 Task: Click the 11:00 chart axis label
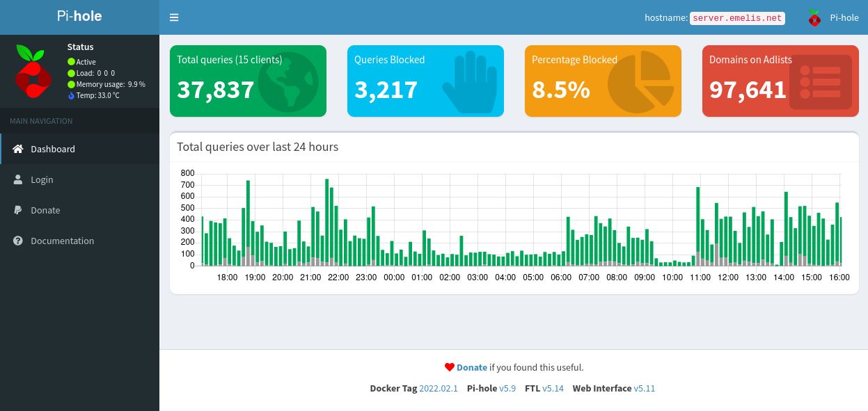700,277
